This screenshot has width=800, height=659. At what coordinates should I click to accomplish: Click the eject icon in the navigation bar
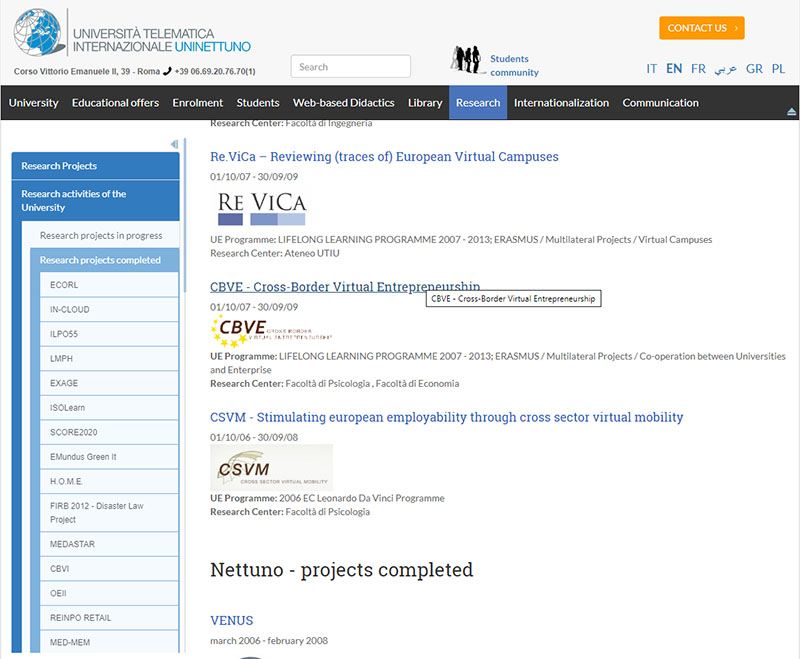click(x=791, y=110)
